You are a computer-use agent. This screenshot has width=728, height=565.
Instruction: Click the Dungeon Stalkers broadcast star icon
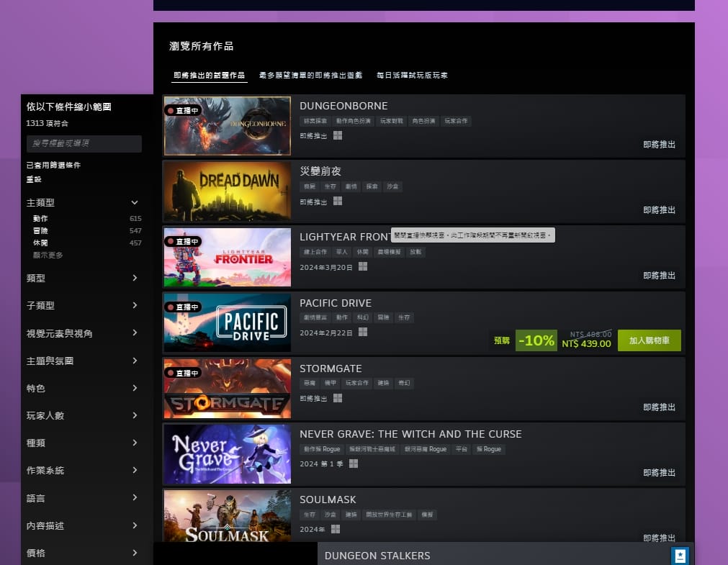tap(680, 555)
